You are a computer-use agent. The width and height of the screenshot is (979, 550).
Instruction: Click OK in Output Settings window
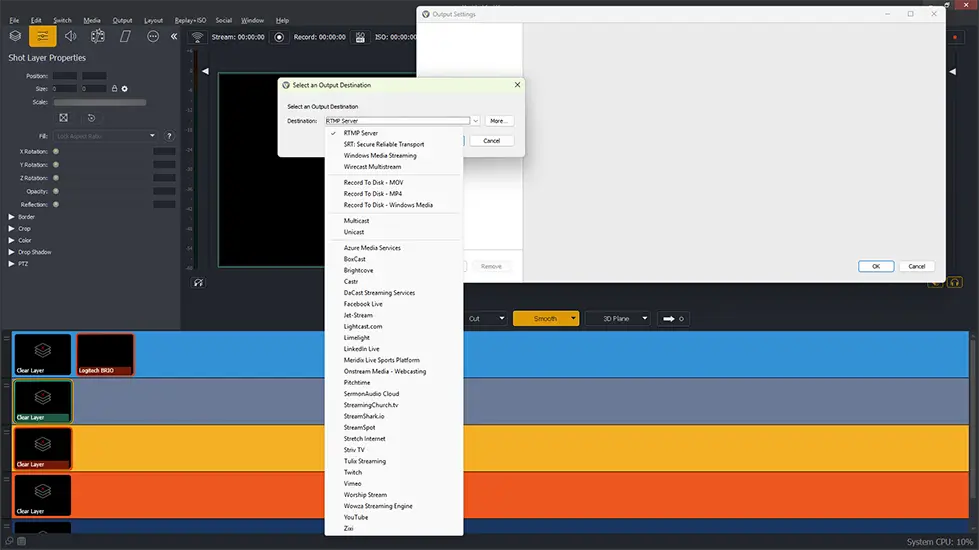(x=876, y=267)
